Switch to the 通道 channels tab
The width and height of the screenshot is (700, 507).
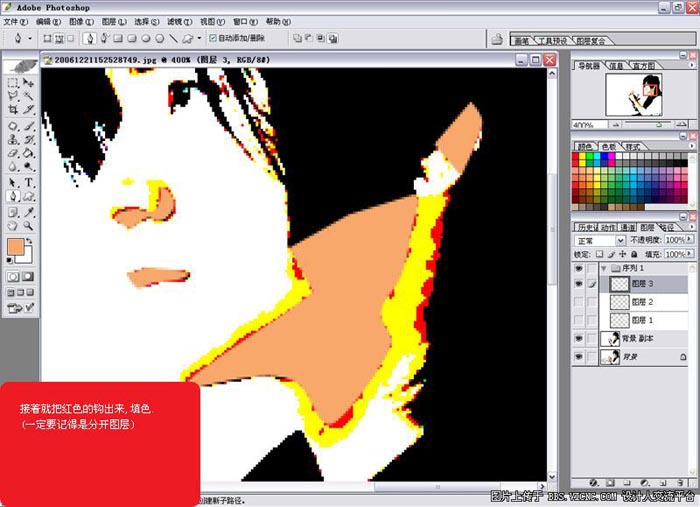tap(630, 227)
